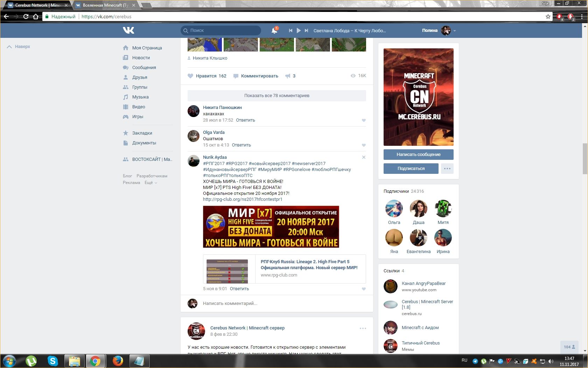The image size is (588, 368).
Task: Open subscriber Митя's avatar
Action: point(443,209)
